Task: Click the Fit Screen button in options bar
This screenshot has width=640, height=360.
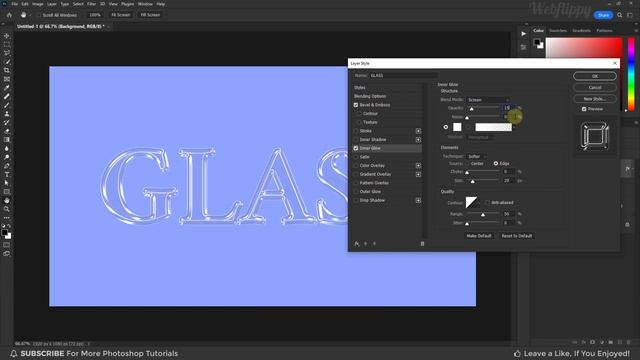Action: [x=120, y=15]
